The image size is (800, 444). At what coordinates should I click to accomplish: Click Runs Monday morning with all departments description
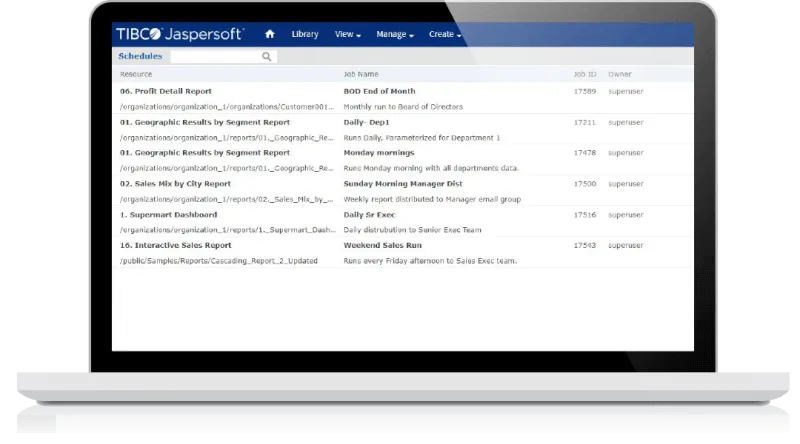[431, 168]
